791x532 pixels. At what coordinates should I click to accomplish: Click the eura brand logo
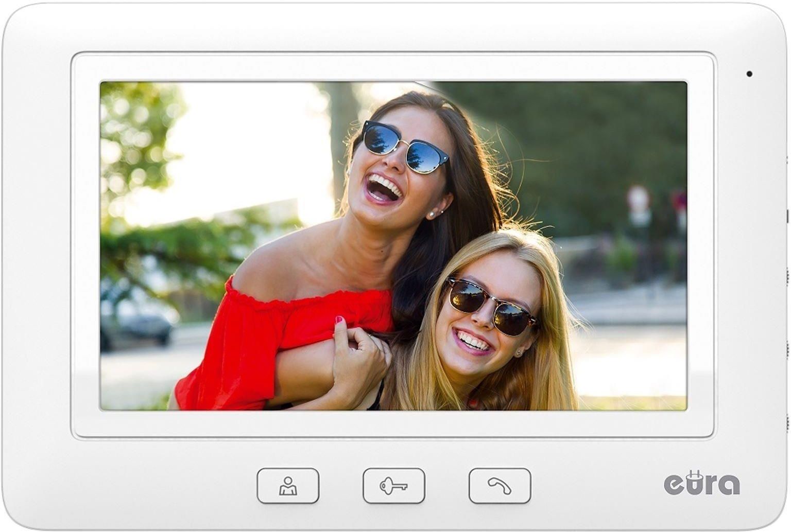(701, 482)
